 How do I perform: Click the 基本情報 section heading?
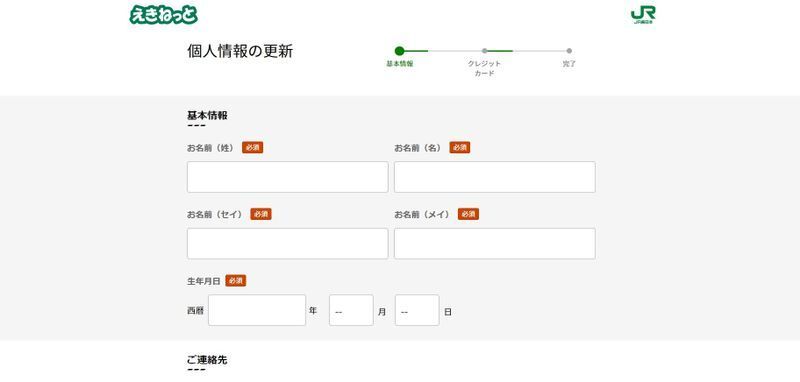point(207,115)
